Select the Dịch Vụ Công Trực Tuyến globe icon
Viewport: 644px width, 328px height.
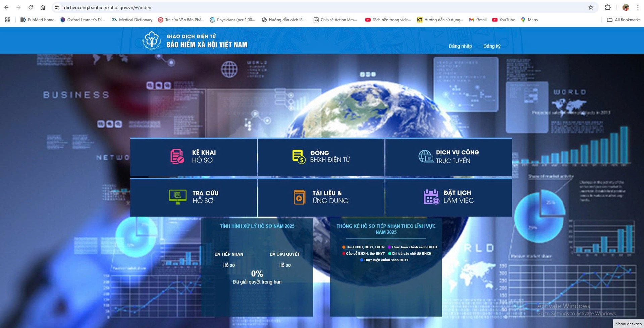point(426,156)
